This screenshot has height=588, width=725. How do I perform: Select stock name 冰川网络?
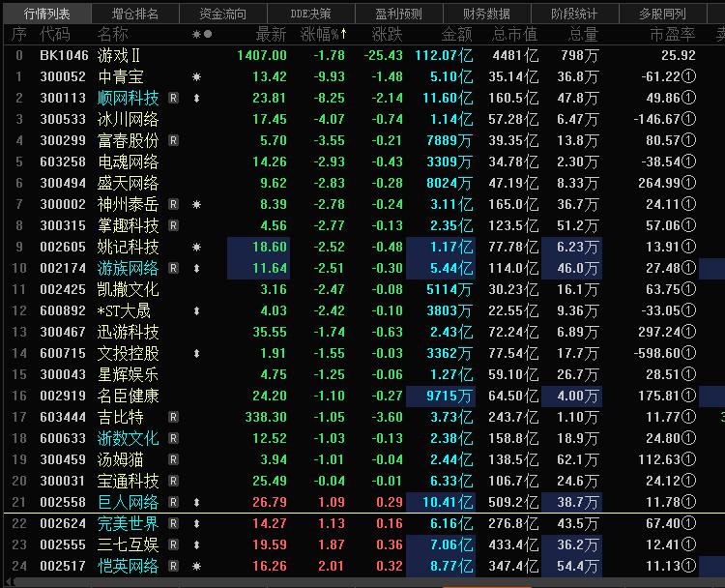coord(128,119)
